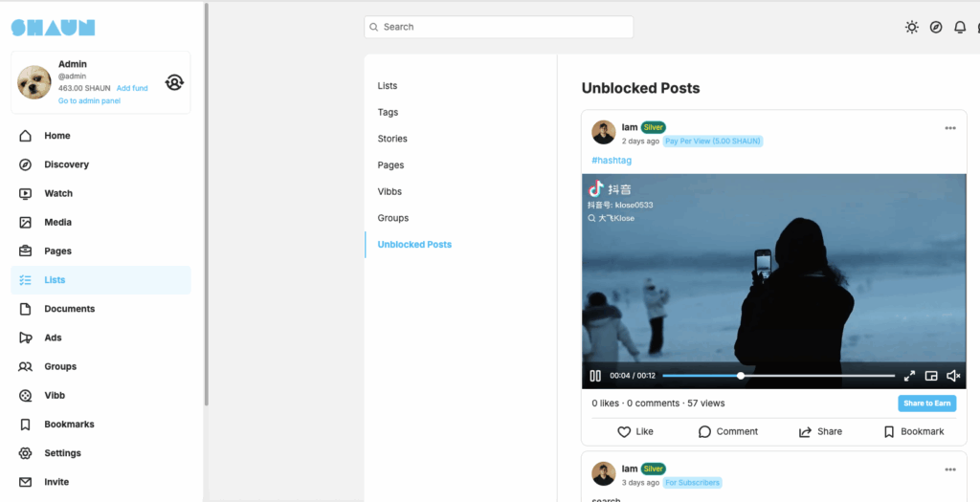980x502 pixels.
Task: Click the Admin profile avatar
Action: 34,82
